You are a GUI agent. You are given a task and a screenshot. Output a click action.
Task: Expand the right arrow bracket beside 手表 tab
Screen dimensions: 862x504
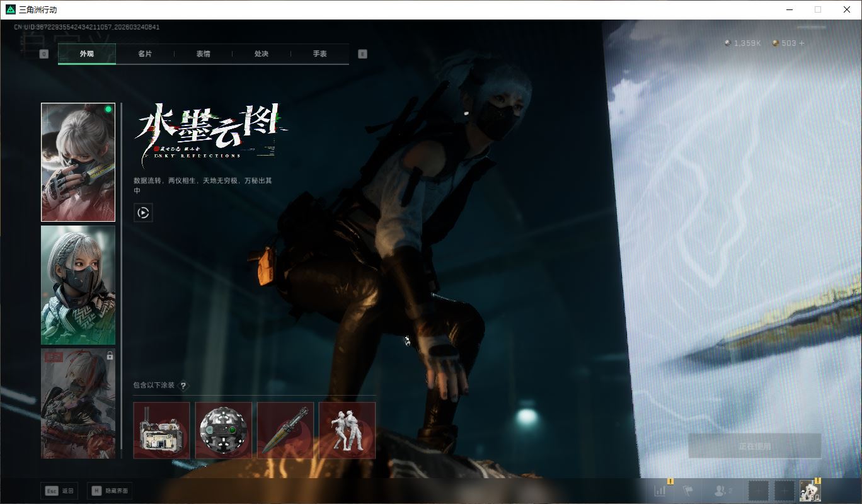[x=362, y=54]
